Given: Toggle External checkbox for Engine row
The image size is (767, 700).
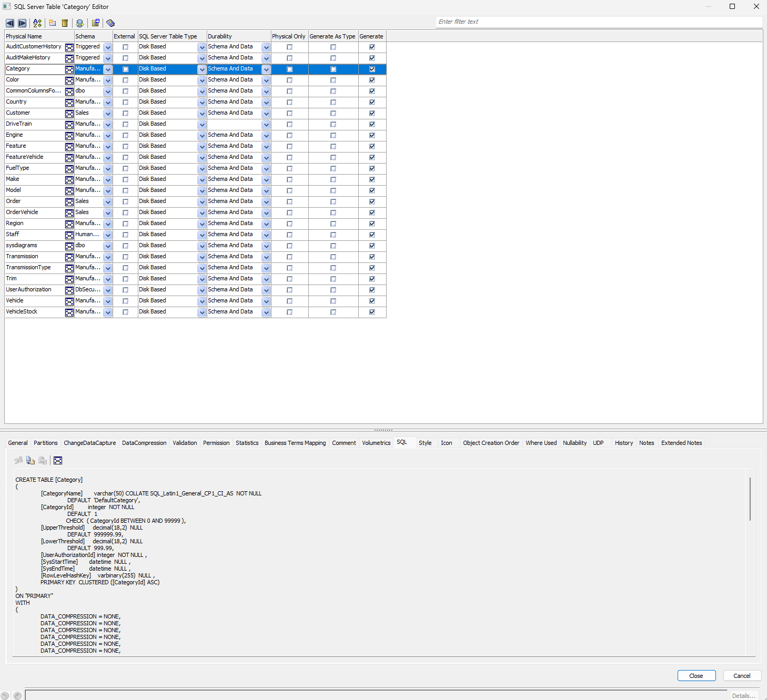Looking at the screenshot, I should click(x=125, y=136).
